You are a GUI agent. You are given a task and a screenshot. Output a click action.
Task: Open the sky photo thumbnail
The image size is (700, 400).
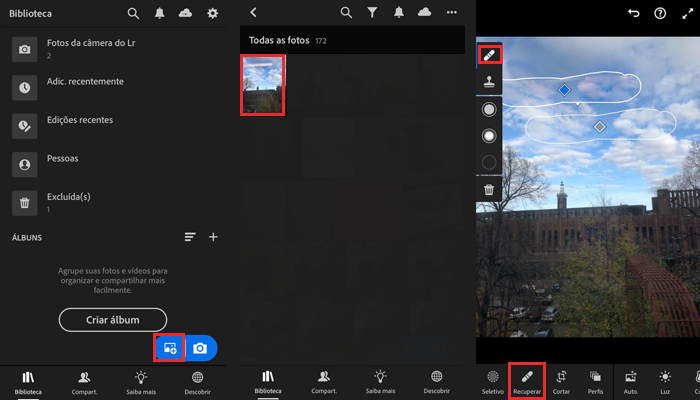(x=263, y=84)
